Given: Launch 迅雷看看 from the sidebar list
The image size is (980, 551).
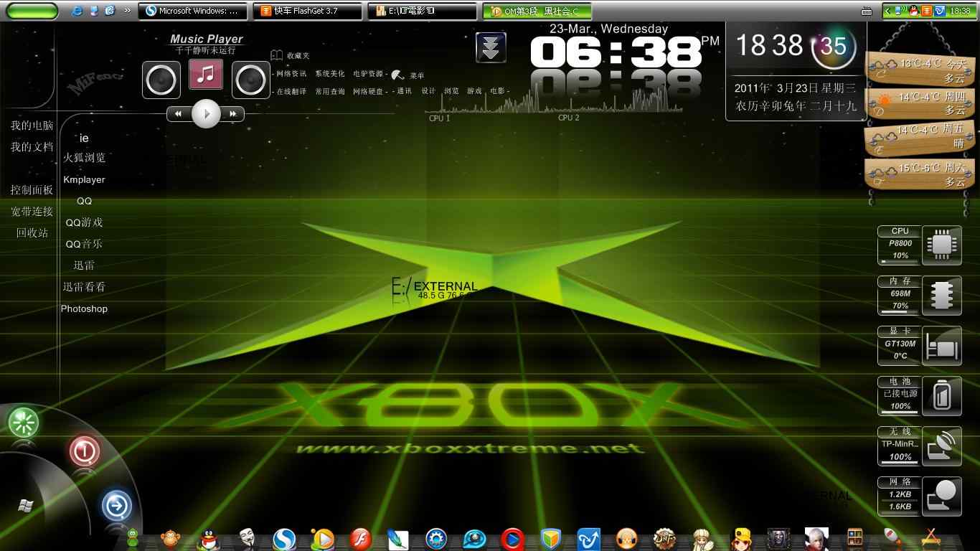Looking at the screenshot, I should tap(84, 287).
